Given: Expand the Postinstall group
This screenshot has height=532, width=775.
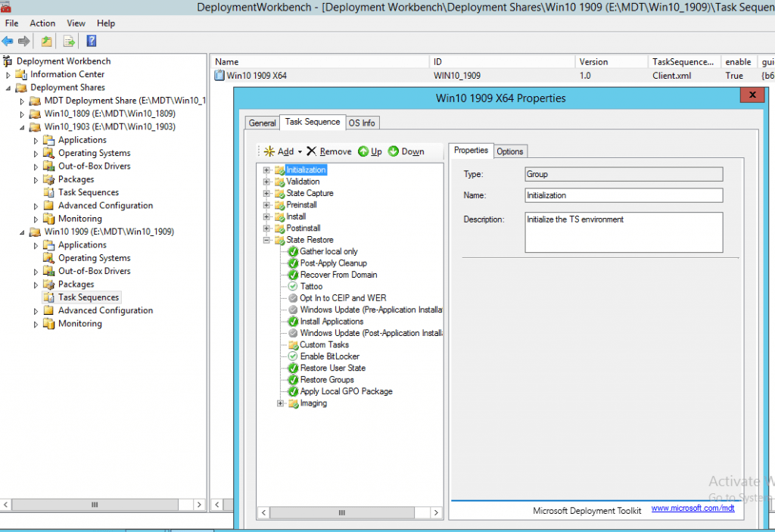Looking at the screenshot, I should pos(266,229).
